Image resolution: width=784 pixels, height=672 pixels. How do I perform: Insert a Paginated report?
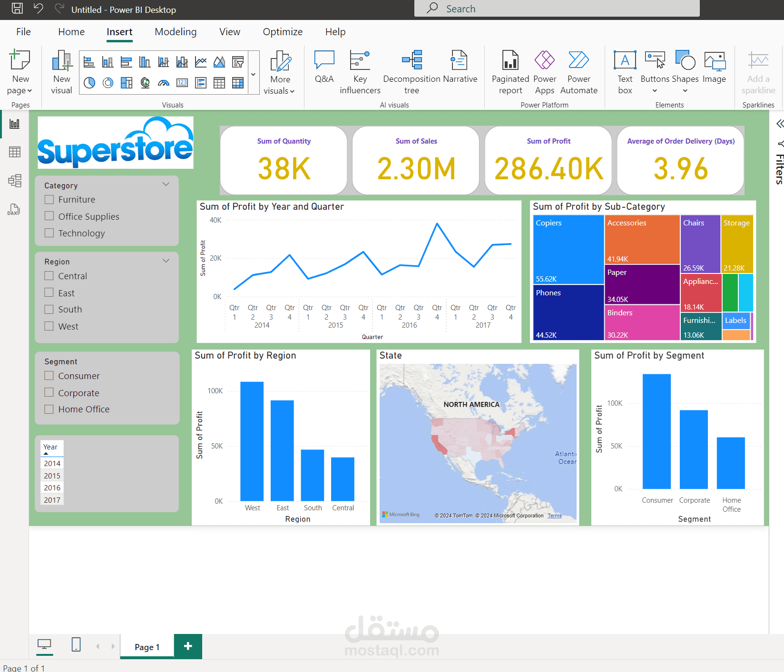pyautogui.click(x=510, y=72)
